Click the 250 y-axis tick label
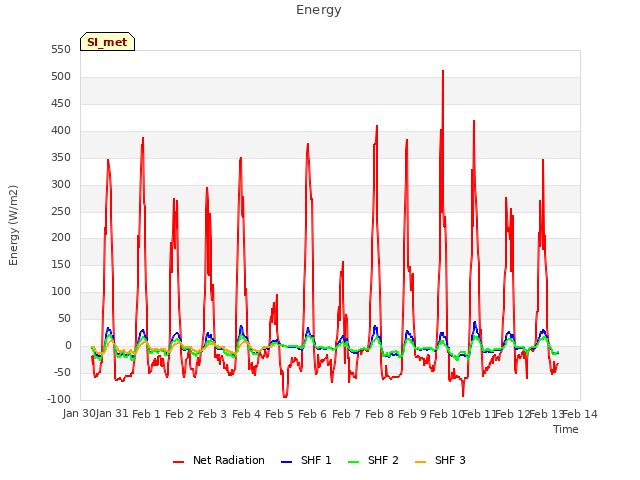Screen dimensions: 640x480 coord(61,211)
